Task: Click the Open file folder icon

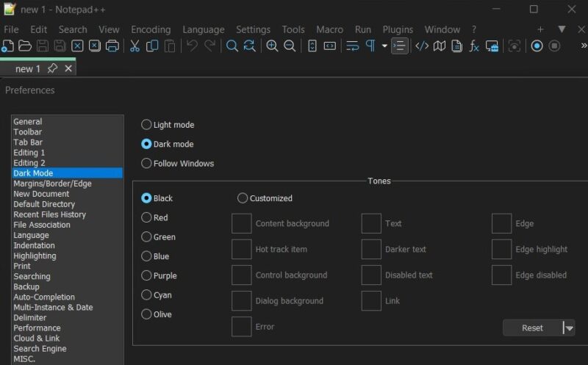Action: pyautogui.click(x=25, y=46)
